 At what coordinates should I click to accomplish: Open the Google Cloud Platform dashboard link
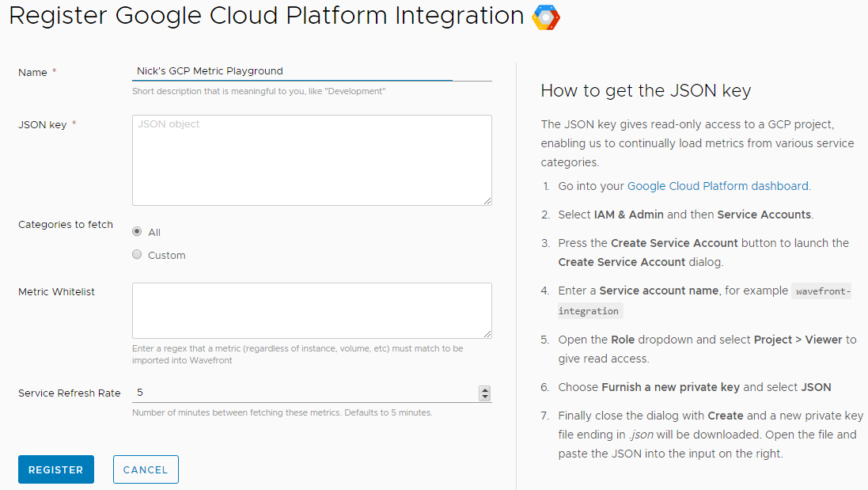point(718,186)
